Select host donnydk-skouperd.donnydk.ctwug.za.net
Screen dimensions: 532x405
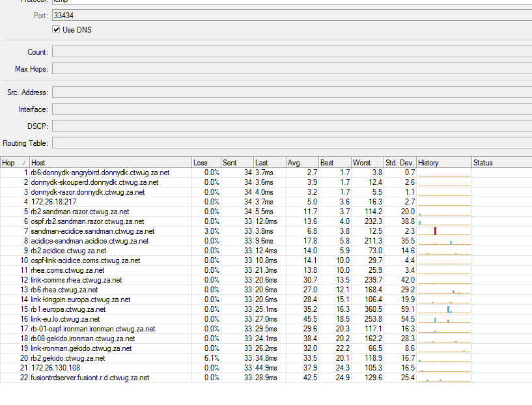click(94, 182)
